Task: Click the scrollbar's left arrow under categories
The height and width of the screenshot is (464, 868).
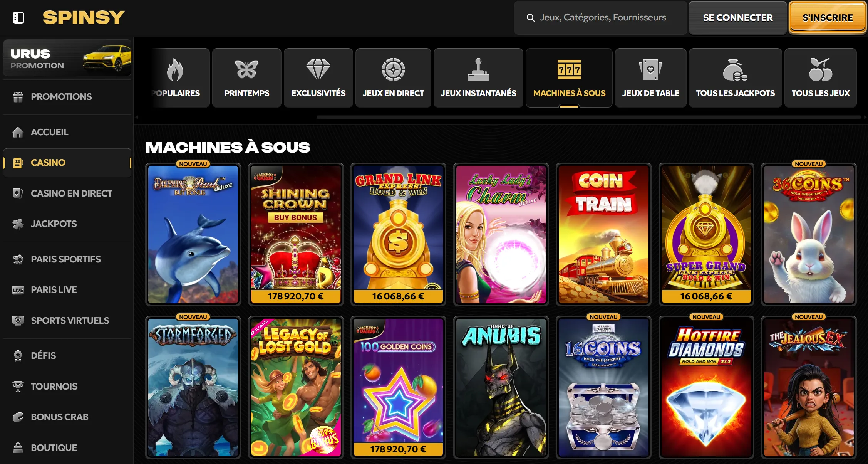Action: point(137,117)
